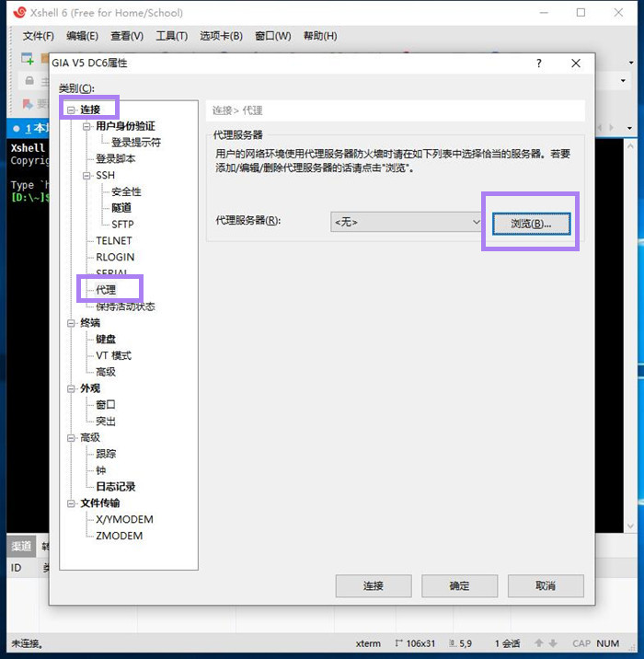This screenshot has width=644, height=659.
Task: Click the 渠道 tab in bottom pane
Action: pyautogui.click(x=21, y=546)
